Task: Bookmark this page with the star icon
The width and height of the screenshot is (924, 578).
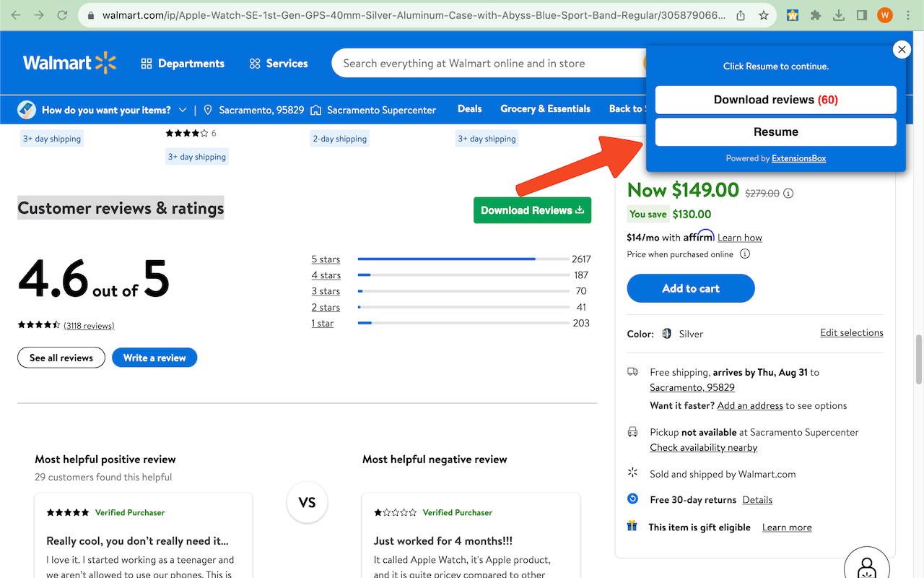Action: [x=763, y=15]
